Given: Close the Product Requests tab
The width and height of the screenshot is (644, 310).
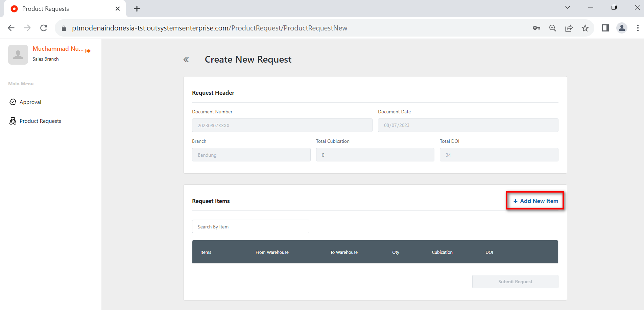Looking at the screenshot, I should (118, 9).
